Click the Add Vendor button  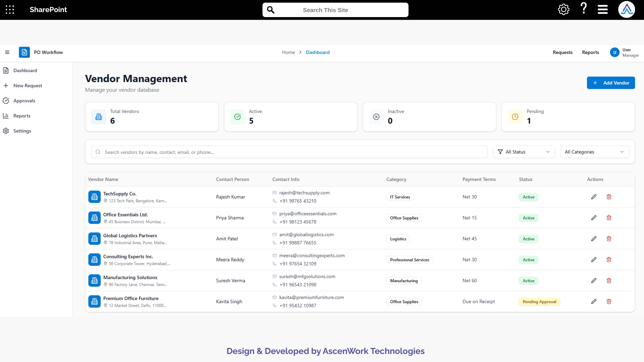point(611,83)
